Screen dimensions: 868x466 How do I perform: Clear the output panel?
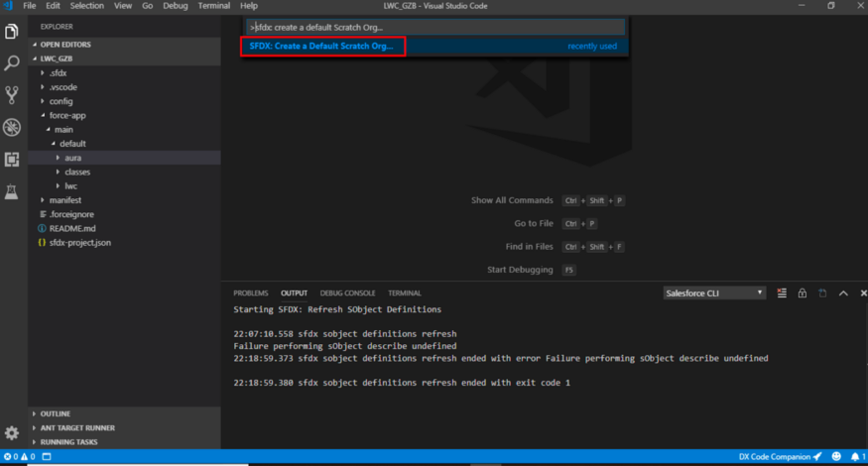pyautogui.click(x=782, y=293)
